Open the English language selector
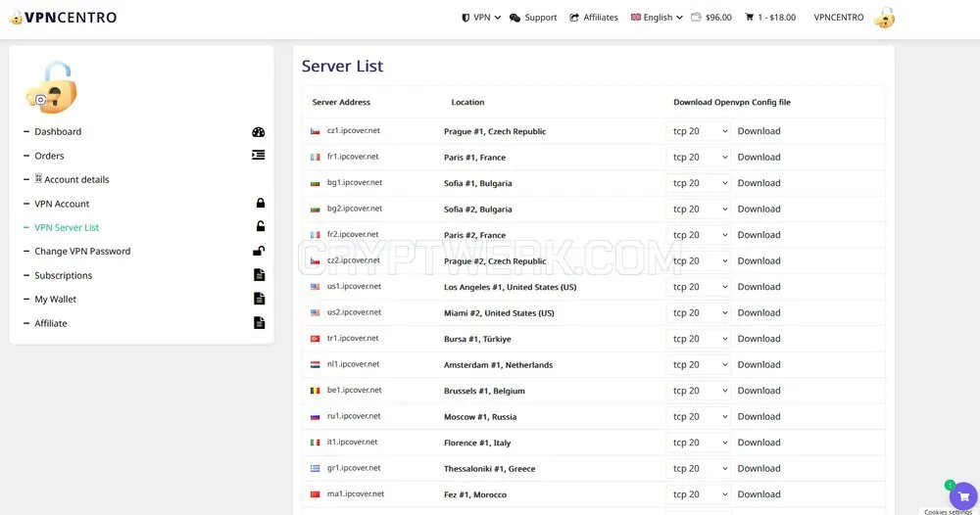 pos(657,18)
